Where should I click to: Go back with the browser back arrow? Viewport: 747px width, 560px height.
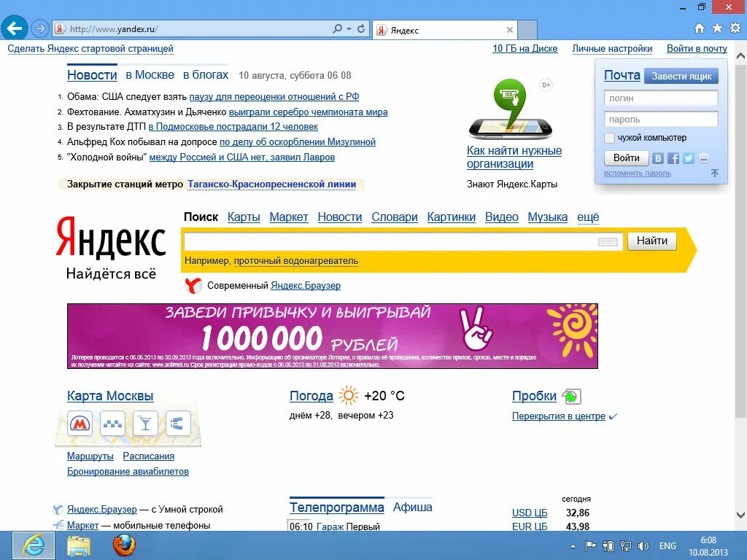pyautogui.click(x=15, y=28)
